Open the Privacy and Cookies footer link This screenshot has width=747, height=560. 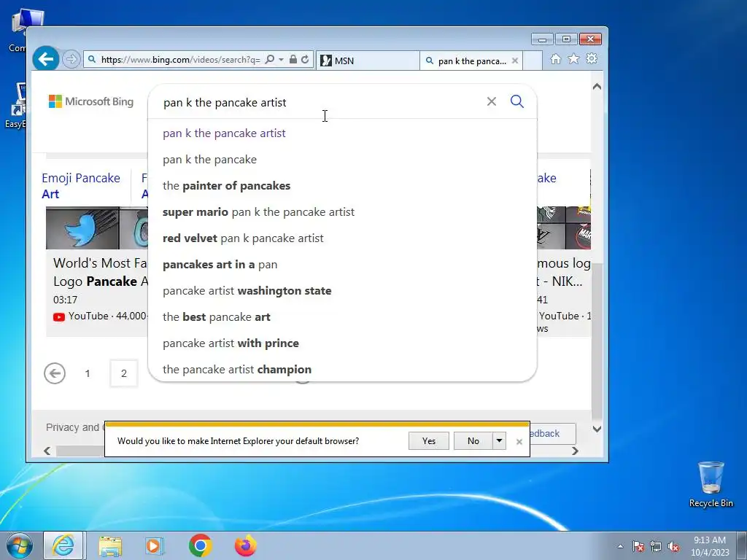tap(75, 427)
